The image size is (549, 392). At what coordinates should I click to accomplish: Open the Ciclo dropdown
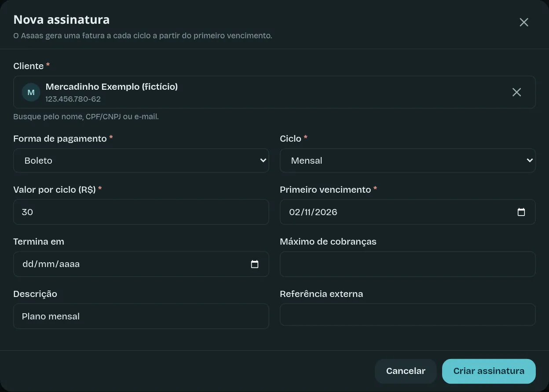click(x=407, y=160)
